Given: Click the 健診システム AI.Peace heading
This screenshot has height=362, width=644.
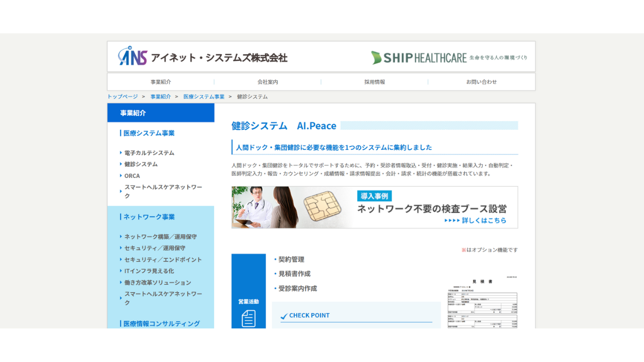Looking at the screenshot, I should point(284,126).
